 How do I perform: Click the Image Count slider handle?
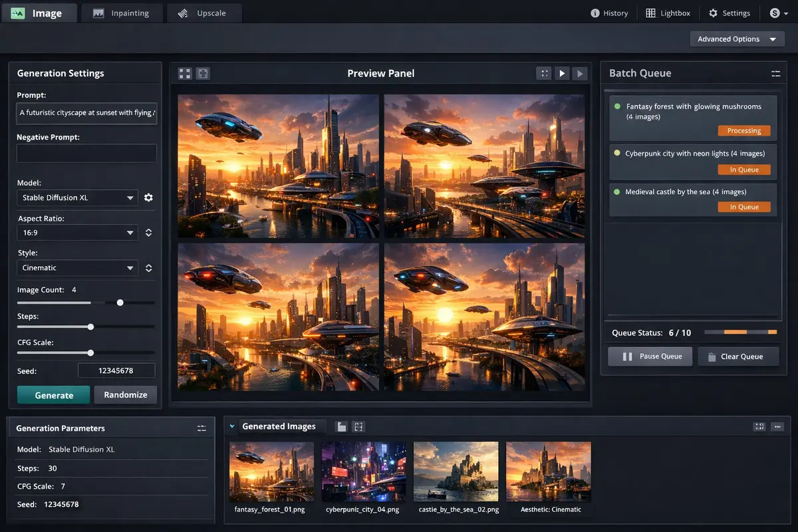click(120, 303)
